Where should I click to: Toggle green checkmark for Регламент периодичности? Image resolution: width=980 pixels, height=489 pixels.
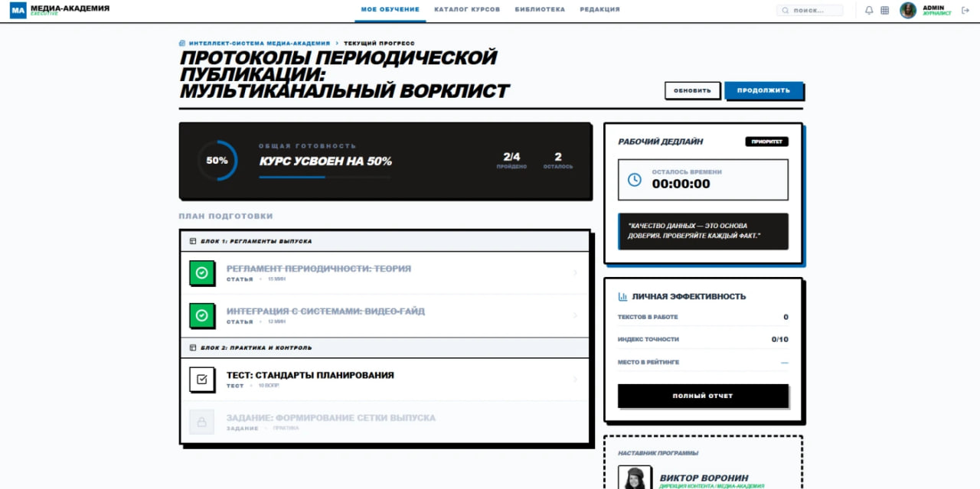coord(201,273)
